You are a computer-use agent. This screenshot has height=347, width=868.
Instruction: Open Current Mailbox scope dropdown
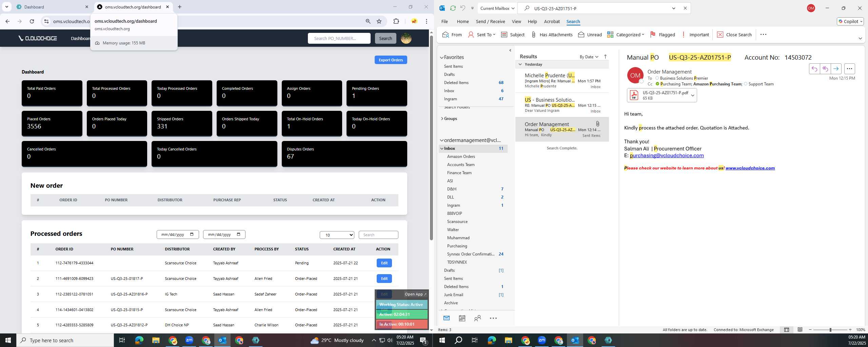tap(497, 8)
